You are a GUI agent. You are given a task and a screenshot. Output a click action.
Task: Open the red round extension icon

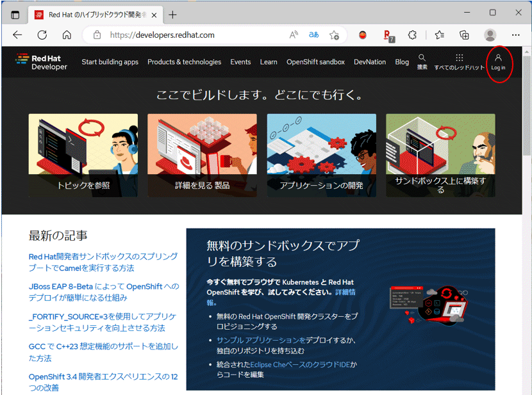click(x=363, y=35)
